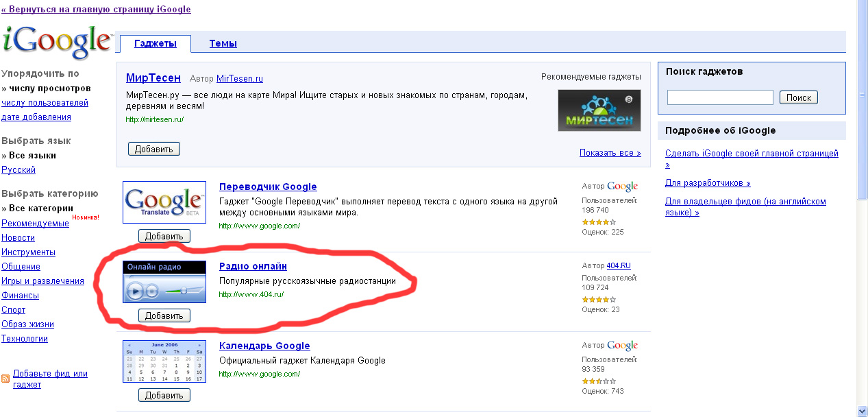This screenshot has height=417, width=868.
Task: Click the http://mirtesen.ru/ URL text
Action: point(155,119)
